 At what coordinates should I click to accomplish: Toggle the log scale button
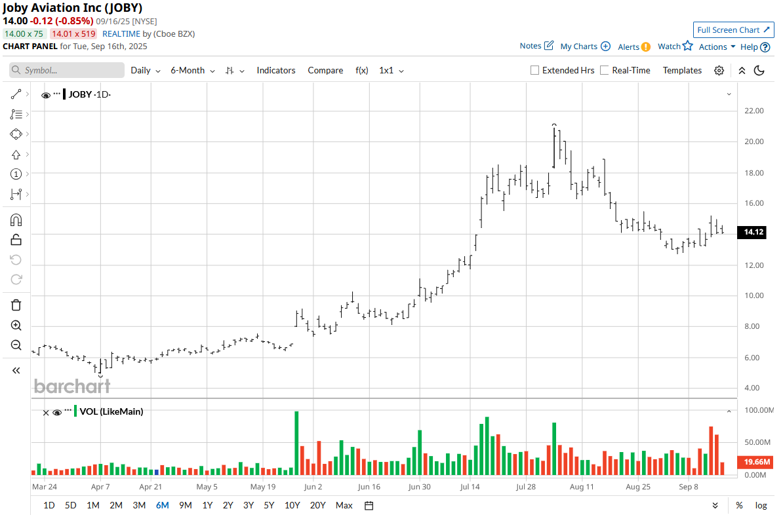pos(761,506)
